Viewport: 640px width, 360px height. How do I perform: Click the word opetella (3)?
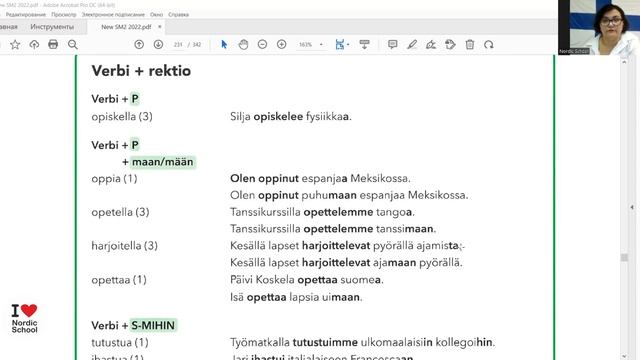coord(120,212)
